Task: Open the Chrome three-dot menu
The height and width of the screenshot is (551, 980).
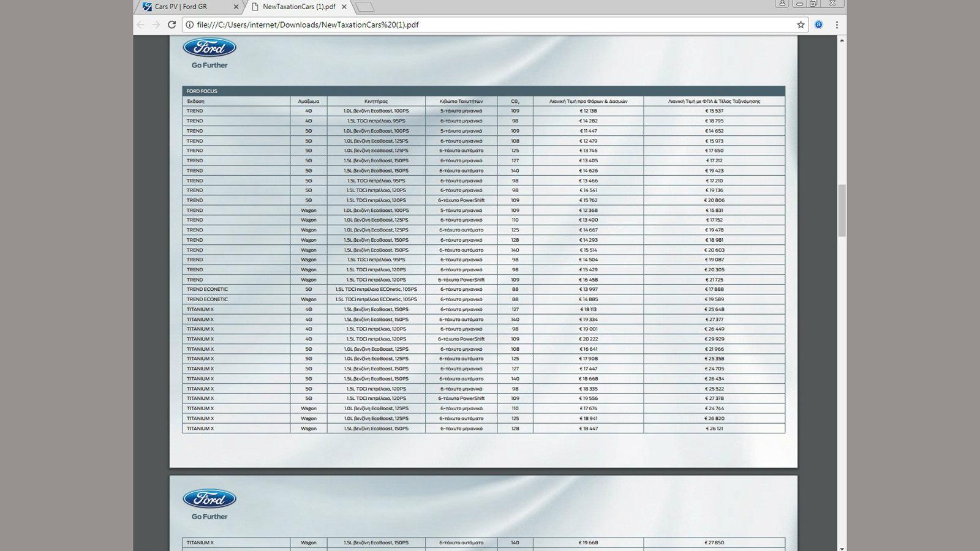Action: coord(837,24)
